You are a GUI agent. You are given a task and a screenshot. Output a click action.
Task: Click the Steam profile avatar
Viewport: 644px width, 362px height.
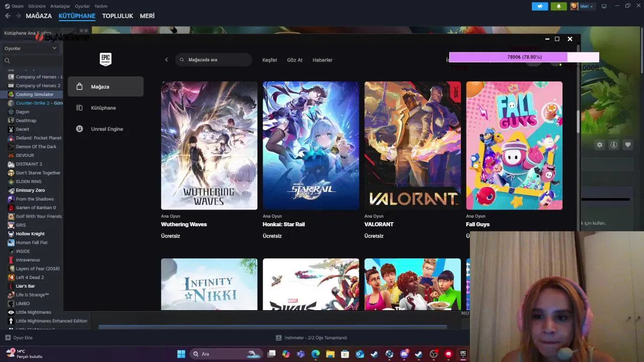[x=574, y=6]
